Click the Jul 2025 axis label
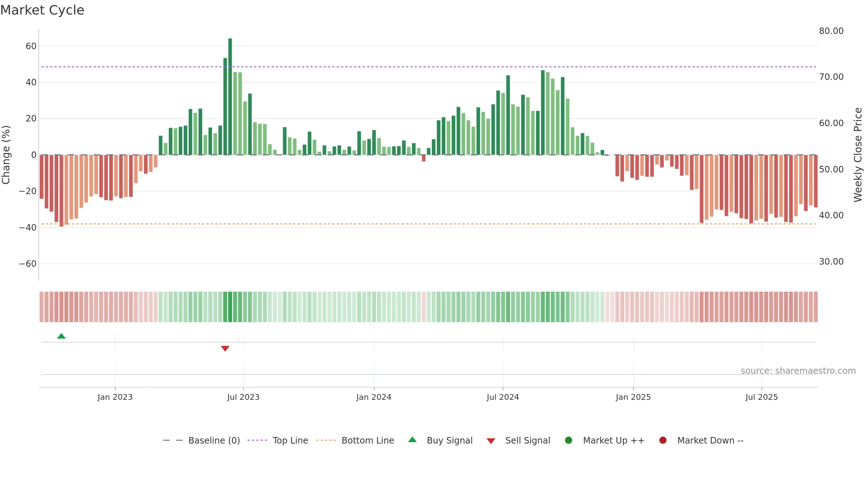Screen dimensions: 868x488 [762, 397]
